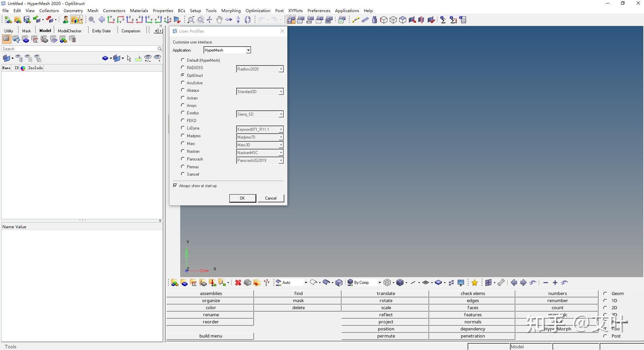
Task: Click the red X Delete icon
Action: (238, 283)
